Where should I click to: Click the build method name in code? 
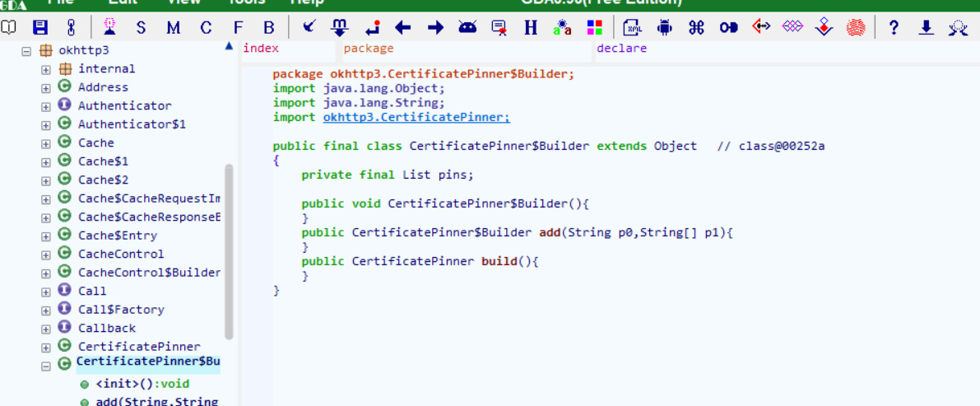499,262
